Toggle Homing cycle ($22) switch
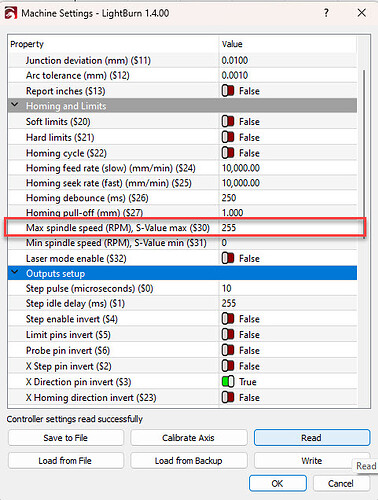378x500 pixels. click(228, 153)
